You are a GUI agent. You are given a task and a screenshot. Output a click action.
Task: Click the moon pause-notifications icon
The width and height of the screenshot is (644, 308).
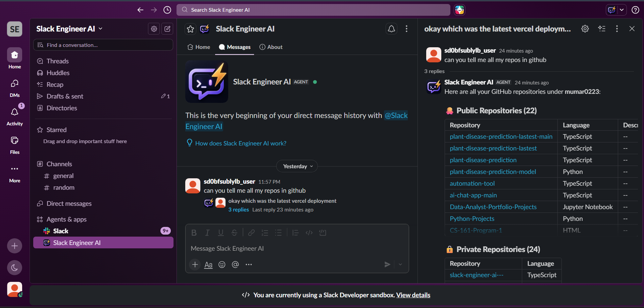pyautogui.click(x=15, y=267)
